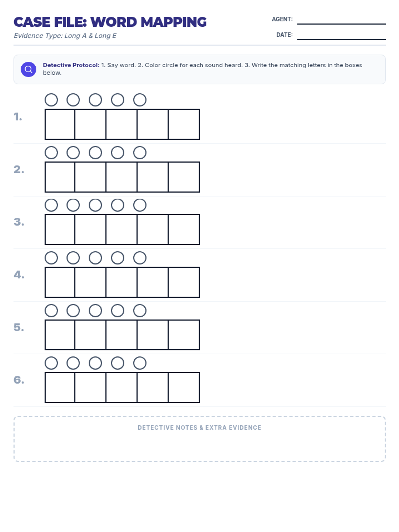Select the first letter box in row 6

pos(60,387)
